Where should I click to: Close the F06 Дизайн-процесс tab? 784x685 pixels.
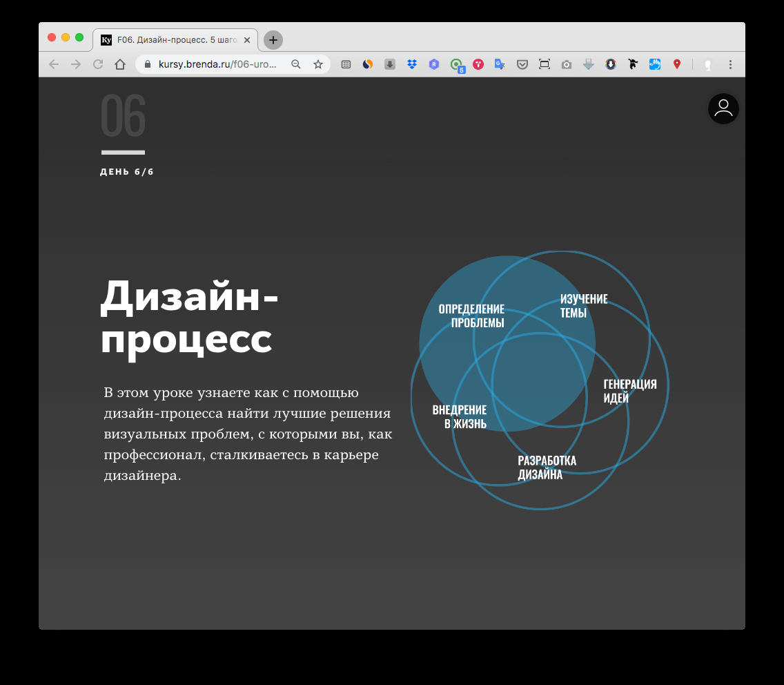247,40
